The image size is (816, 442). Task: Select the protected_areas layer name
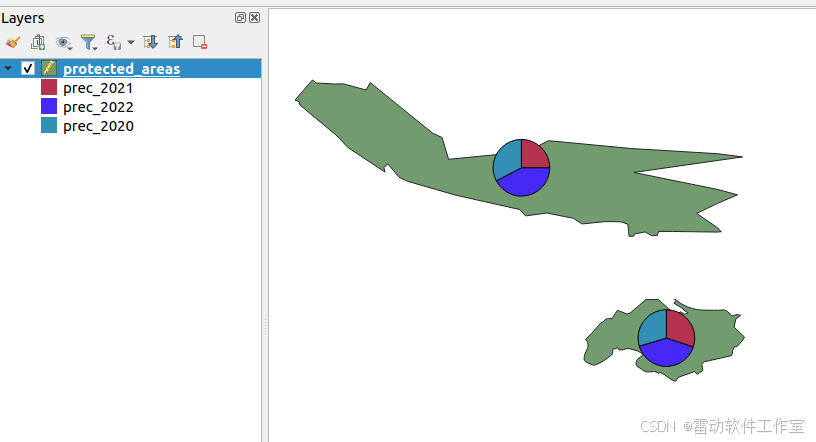pos(122,69)
